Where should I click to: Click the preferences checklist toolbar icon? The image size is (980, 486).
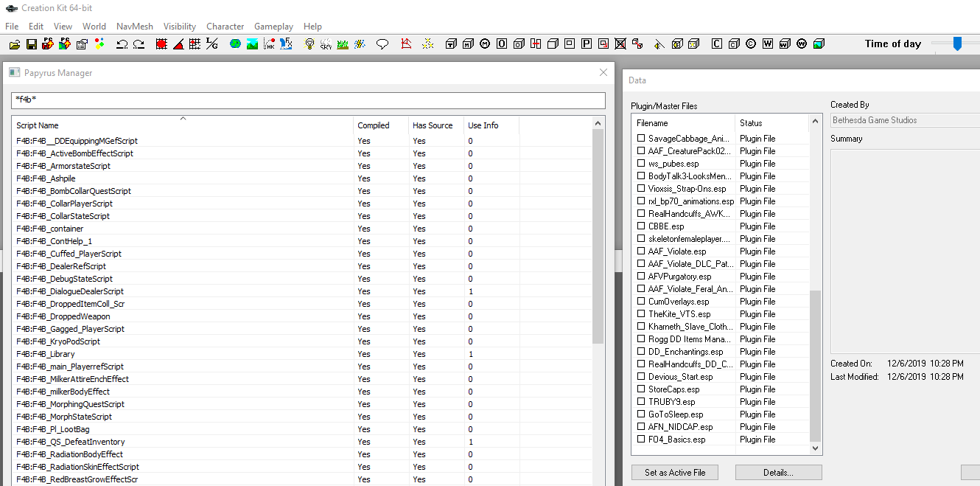[81, 44]
